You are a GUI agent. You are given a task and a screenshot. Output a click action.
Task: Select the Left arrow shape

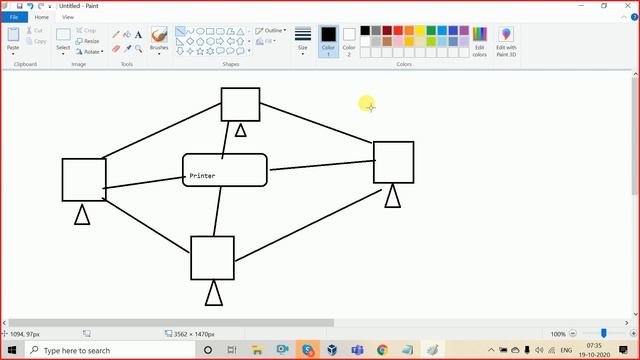coord(230,41)
